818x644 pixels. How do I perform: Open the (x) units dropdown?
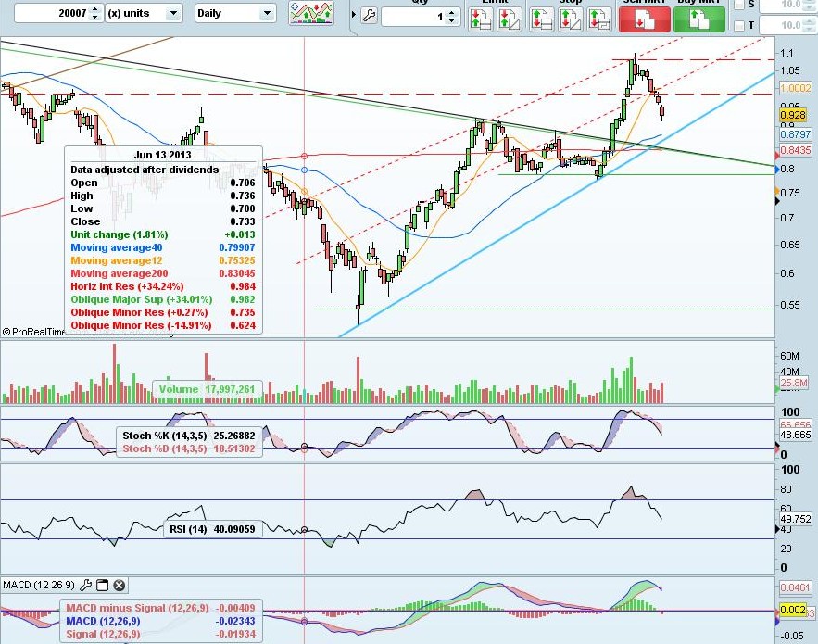(144, 13)
